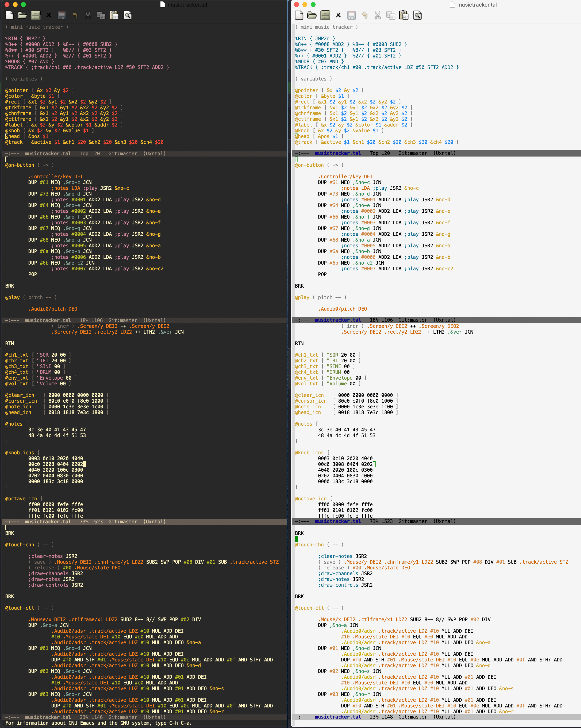Click Git:master on dark Top L20 mode line
581x728 pixels.
[123, 154]
